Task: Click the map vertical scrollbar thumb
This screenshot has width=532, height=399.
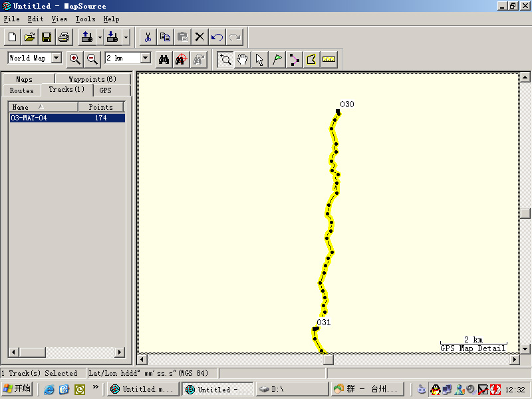Action: click(x=525, y=213)
